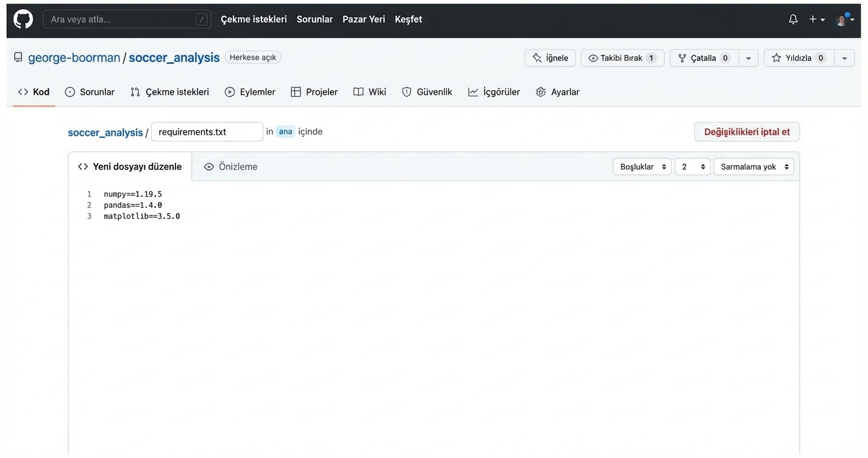Open the Sarmalama yok wrap dropdown
Image resolution: width=868 pixels, height=458 pixels.
753,167
